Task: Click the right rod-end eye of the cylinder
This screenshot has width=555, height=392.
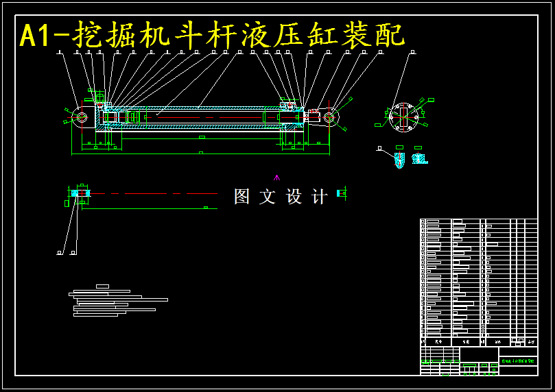Action: tap(329, 117)
